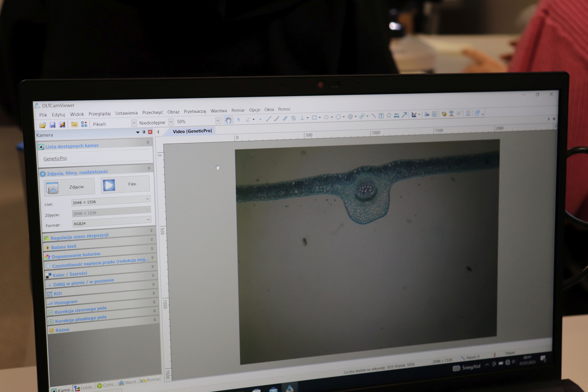Select the text annotation tool
The image size is (588, 392).
[381, 116]
